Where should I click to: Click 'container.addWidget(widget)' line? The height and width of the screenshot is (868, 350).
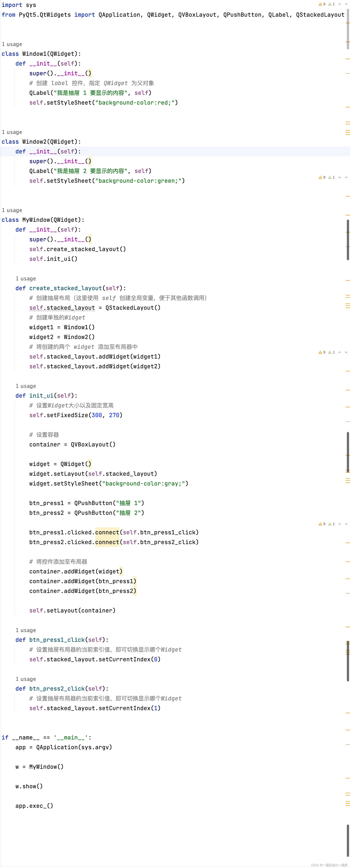coord(76,572)
